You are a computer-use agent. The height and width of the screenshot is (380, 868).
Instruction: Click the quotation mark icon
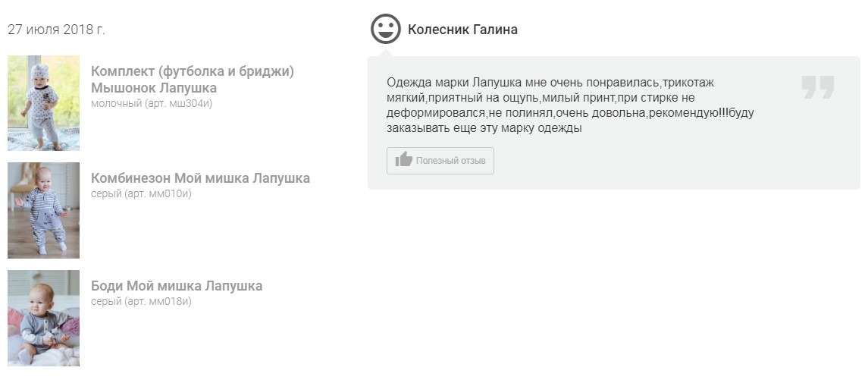tap(817, 87)
